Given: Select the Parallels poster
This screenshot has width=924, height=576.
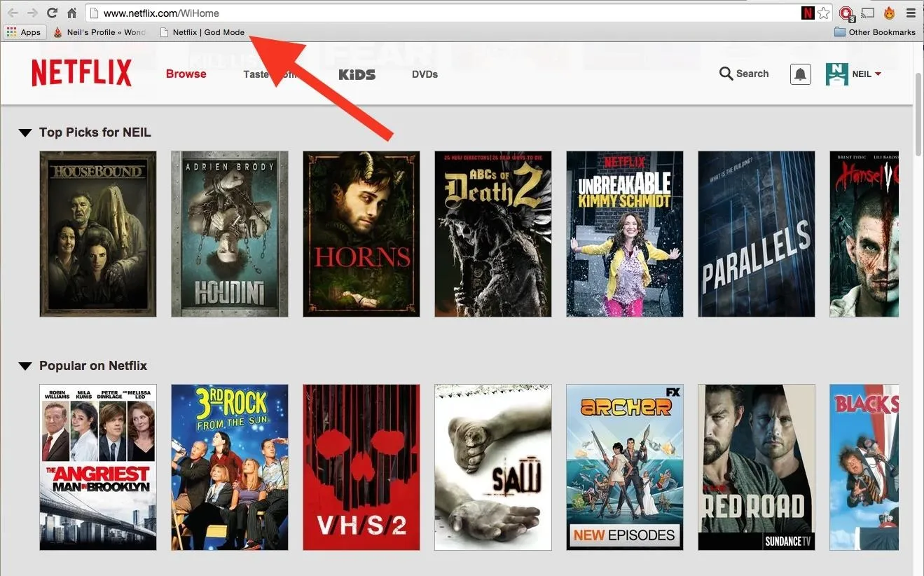Looking at the screenshot, I should pos(757,234).
